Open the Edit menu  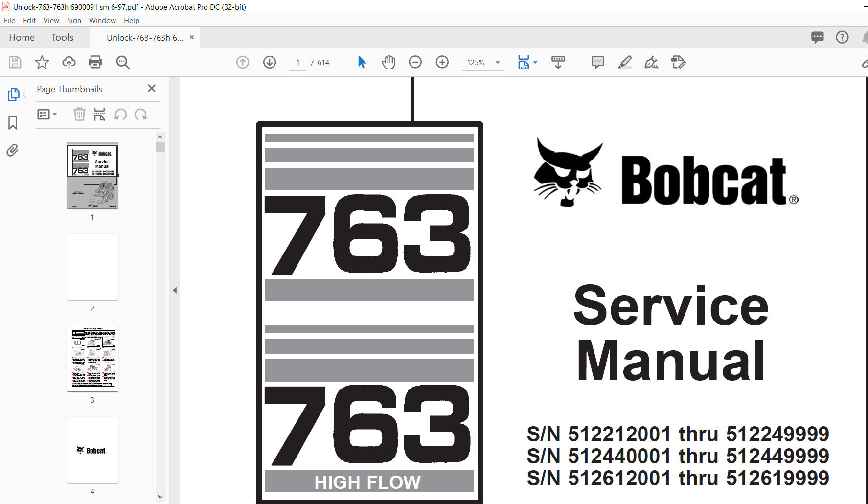tap(29, 21)
